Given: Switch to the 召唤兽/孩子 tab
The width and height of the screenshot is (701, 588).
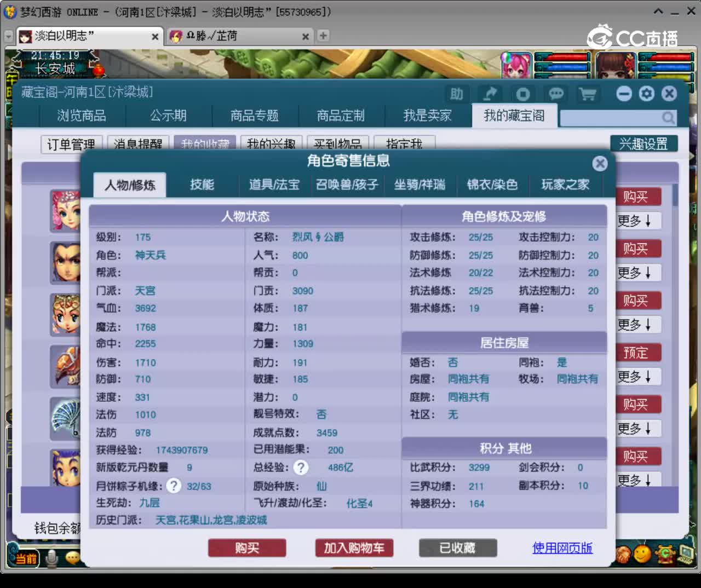Looking at the screenshot, I should [347, 185].
